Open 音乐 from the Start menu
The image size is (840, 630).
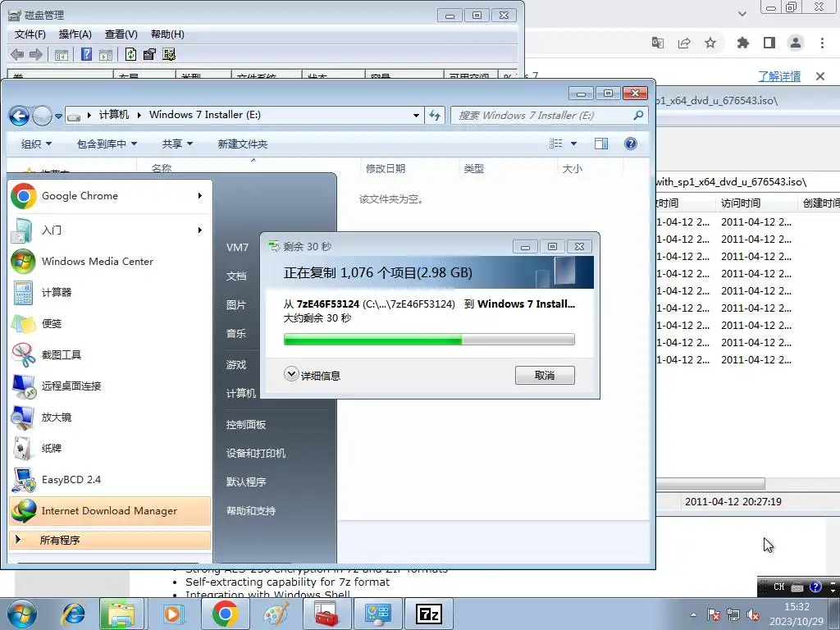click(x=236, y=334)
